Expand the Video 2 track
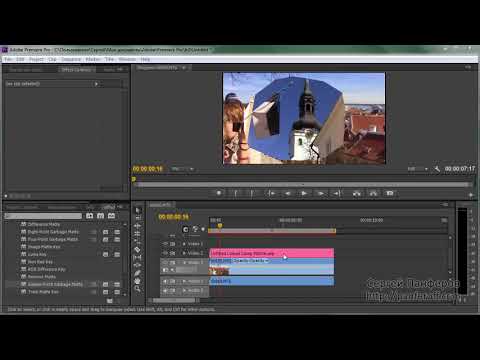 point(184,253)
